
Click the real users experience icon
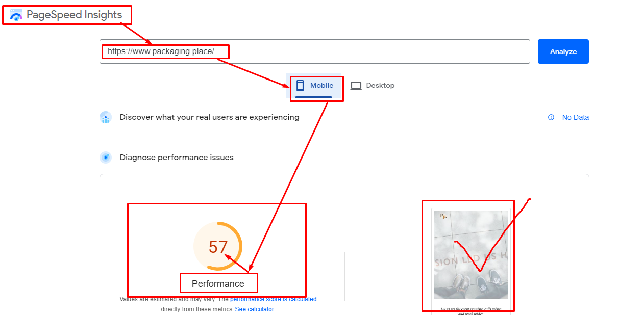pos(106,117)
